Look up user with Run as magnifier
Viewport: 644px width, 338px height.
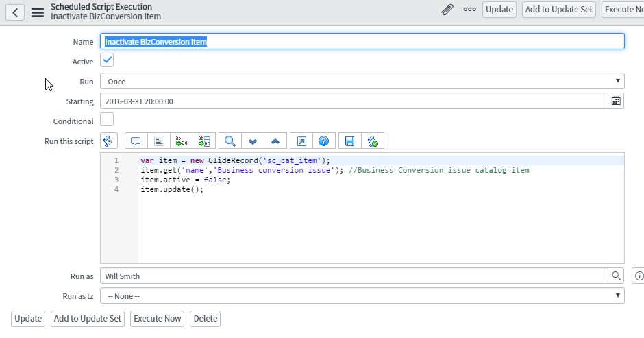point(616,276)
